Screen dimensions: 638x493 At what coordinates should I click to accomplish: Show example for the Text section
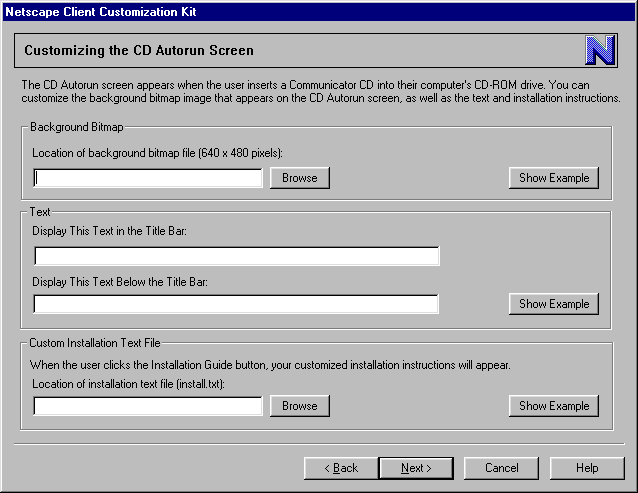click(554, 304)
